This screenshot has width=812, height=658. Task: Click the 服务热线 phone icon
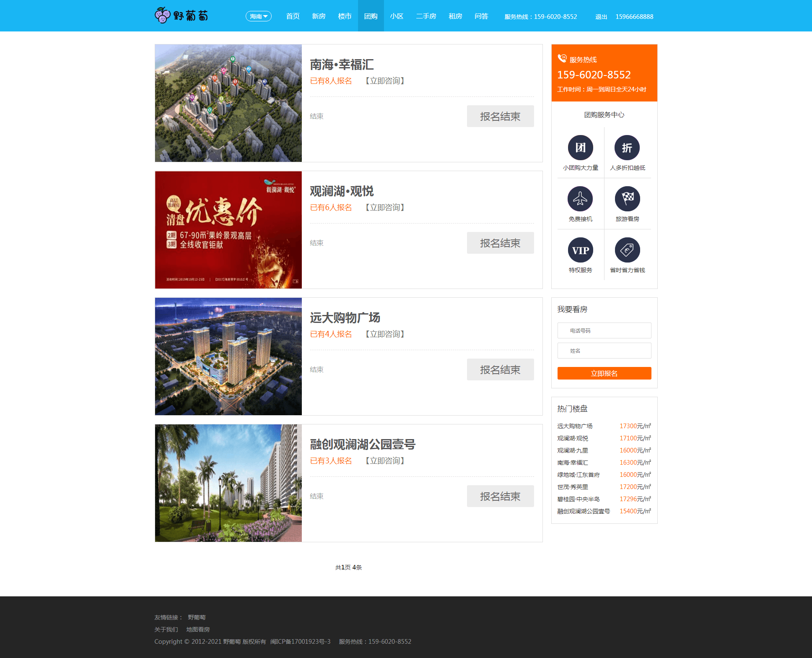click(562, 58)
